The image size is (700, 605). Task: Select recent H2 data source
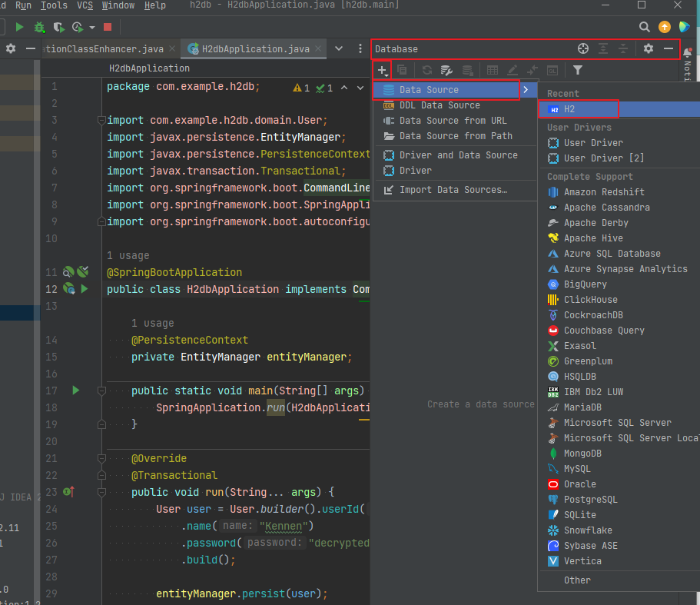(x=619, y=109)
